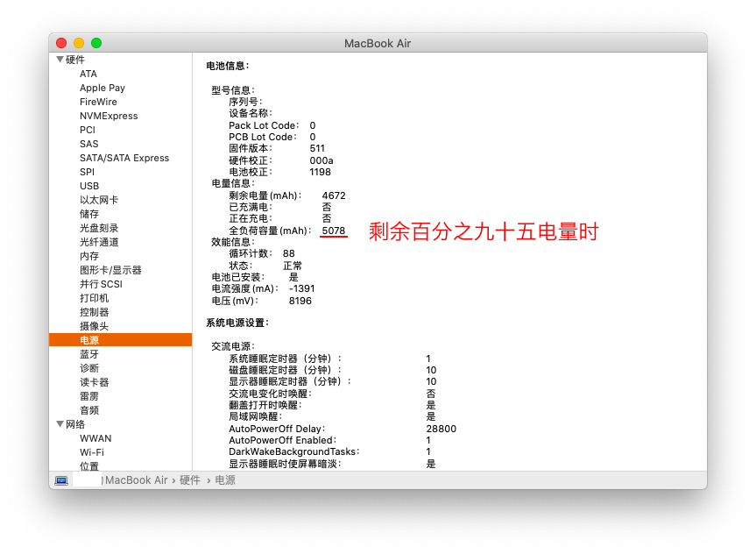Select Apple Pay in sidebar

(x=102, y=88)
